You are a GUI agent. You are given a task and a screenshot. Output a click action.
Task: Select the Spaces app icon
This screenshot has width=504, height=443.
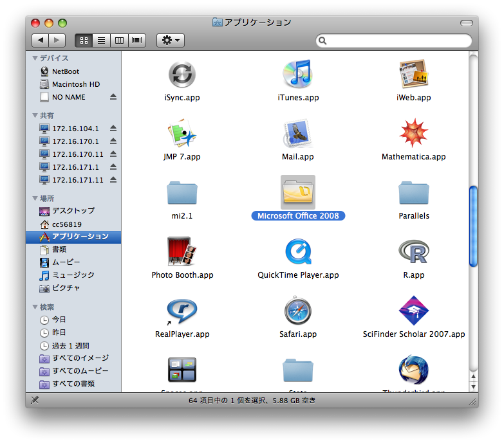coord(182,370)
